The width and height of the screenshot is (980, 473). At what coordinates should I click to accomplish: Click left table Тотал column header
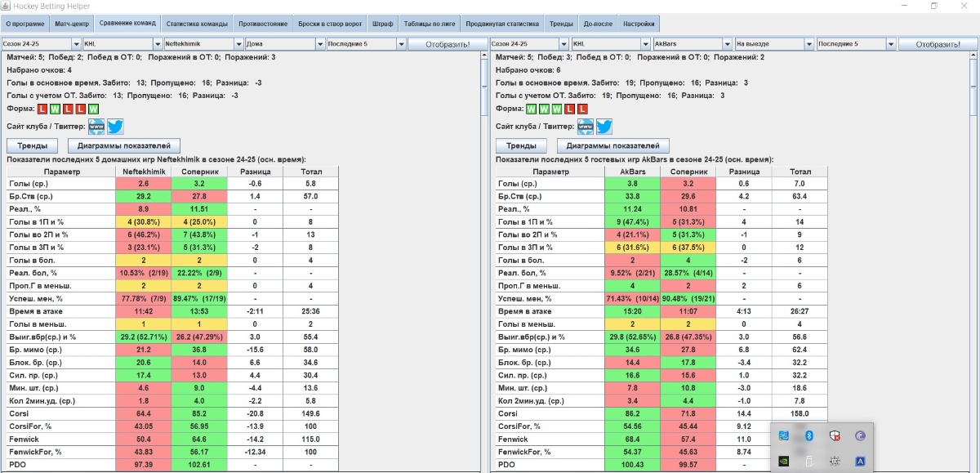pos(311,172)
